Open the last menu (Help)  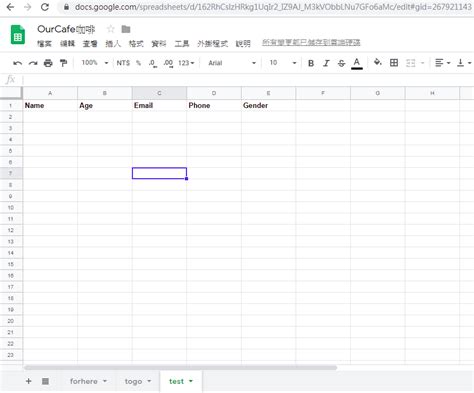243,44
